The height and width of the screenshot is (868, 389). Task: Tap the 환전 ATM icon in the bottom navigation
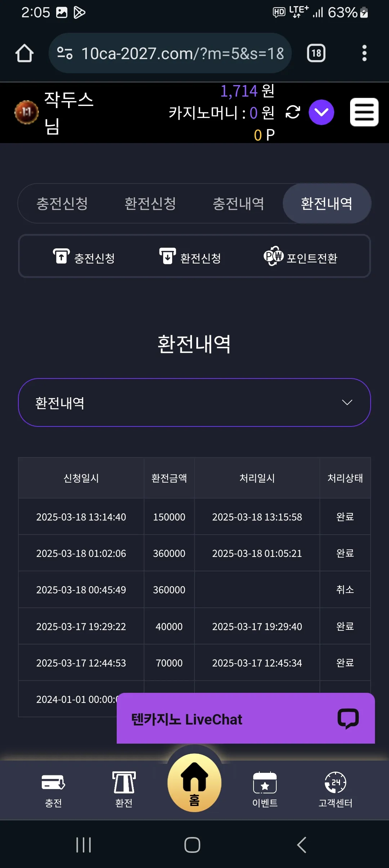click(x=124, y=789)
